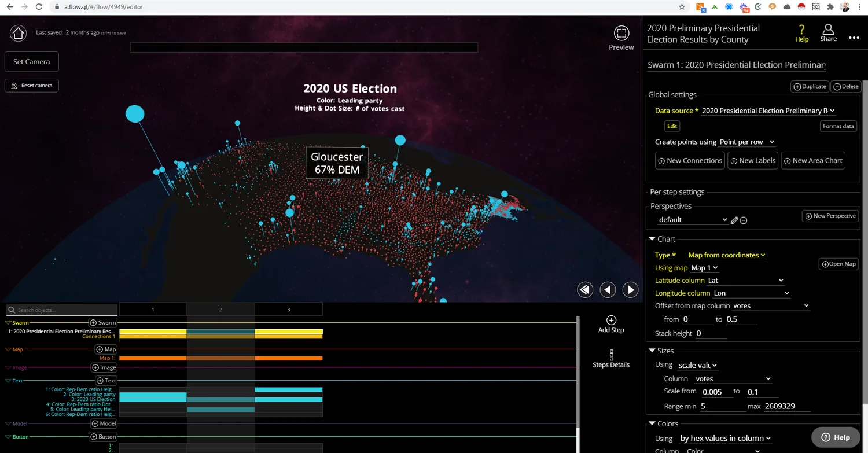Jump to the first step in the viewport
Viewport: 868px width, 453px height.
click(585, 289)
